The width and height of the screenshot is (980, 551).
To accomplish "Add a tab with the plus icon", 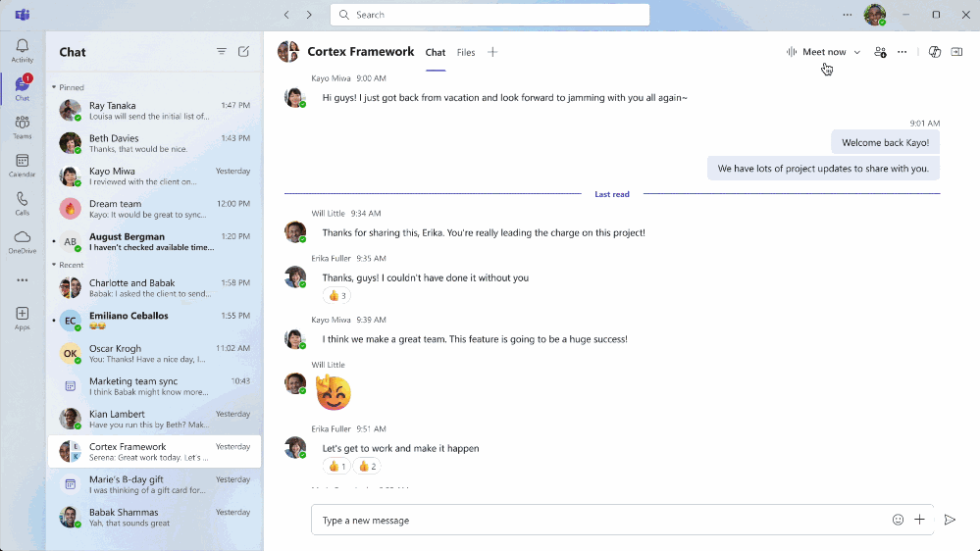I will pyautogui.click(x=492, y=52).
